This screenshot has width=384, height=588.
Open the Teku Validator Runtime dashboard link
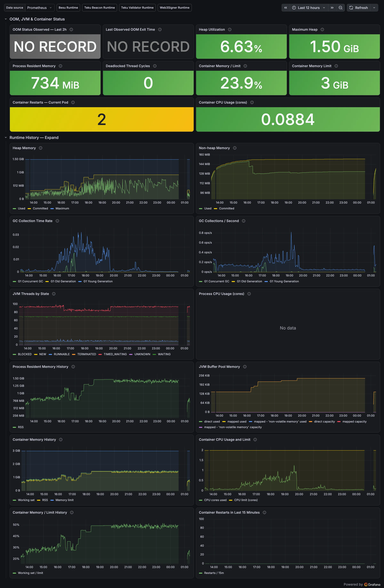[x=137, y=8]
